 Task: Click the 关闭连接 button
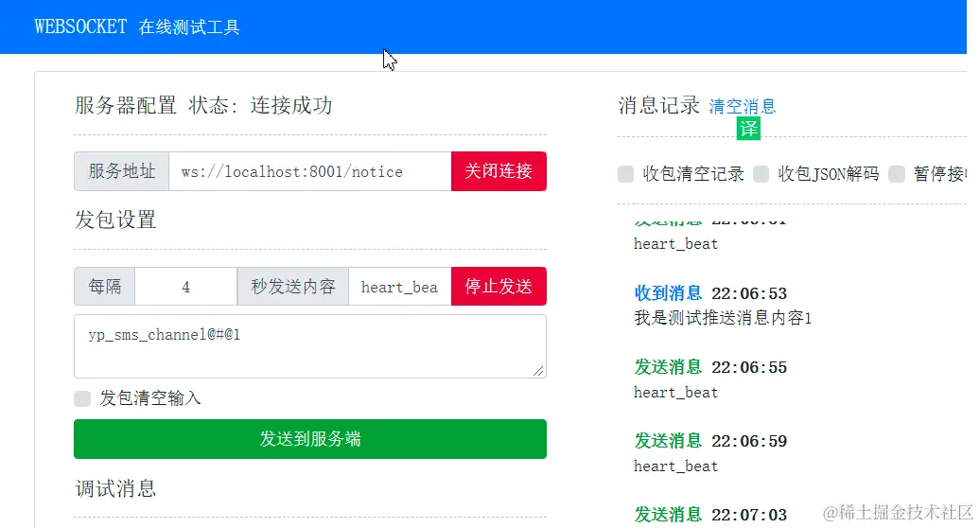pyautogui.click(x=499, y=171)
